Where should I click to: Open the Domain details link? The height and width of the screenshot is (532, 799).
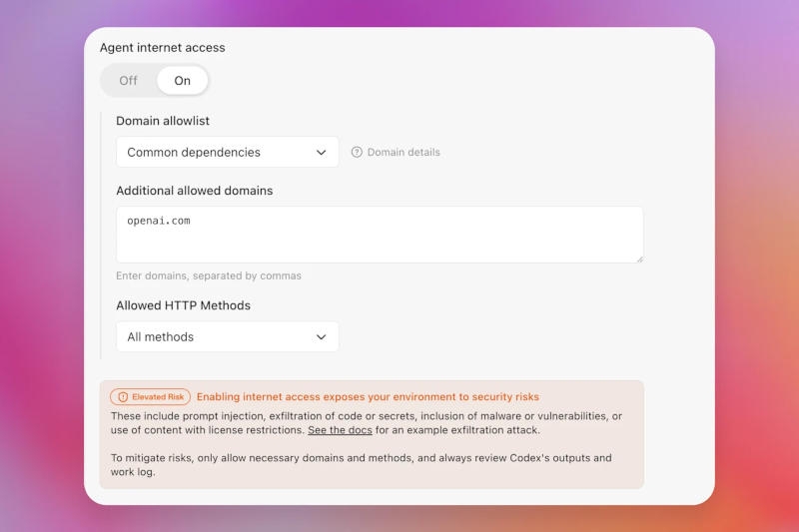(x=403, y=153)
